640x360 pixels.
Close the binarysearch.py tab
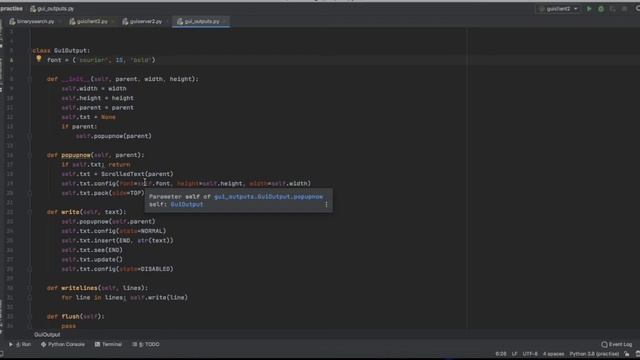(x=60, y=21)
